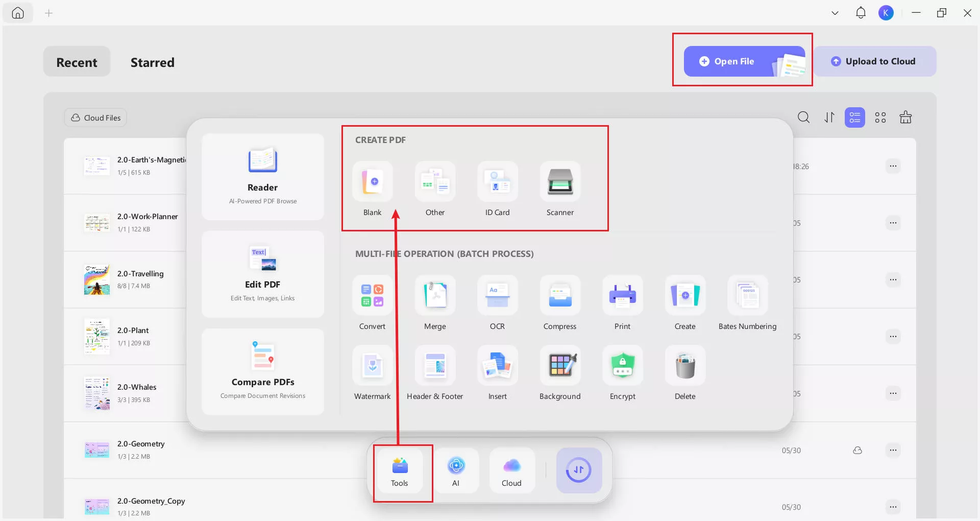Launch the Scanner create option
The height and width of the screenshot is (521, 980).
(x=560, y=190)
